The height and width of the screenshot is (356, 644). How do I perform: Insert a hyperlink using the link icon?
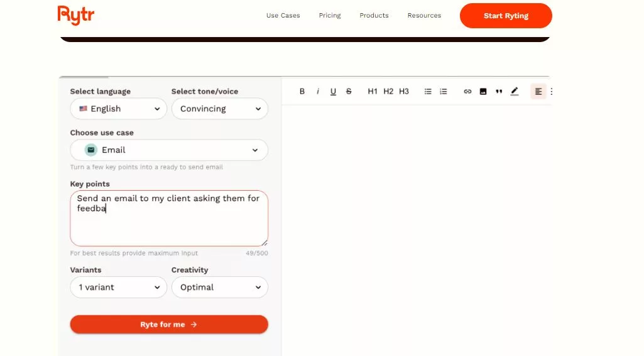(467, 91)
